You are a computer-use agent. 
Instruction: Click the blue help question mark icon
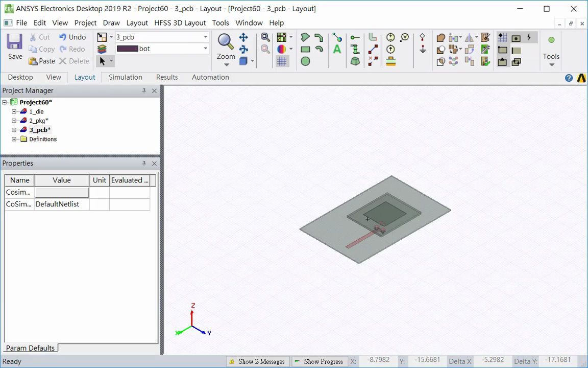(569, 78)
